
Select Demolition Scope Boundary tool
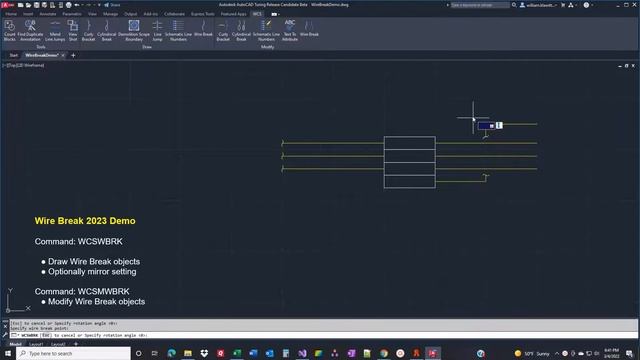tap(134, 31)
